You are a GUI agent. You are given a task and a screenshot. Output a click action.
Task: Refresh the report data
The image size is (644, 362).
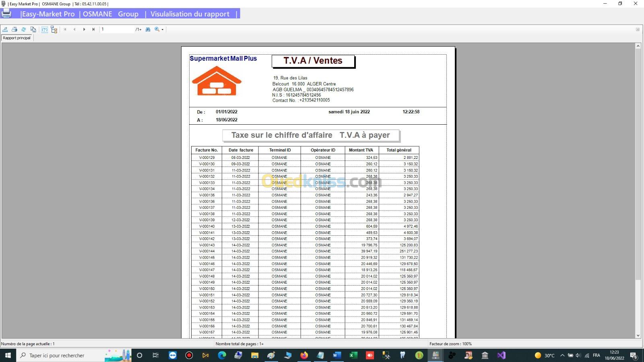24,29
